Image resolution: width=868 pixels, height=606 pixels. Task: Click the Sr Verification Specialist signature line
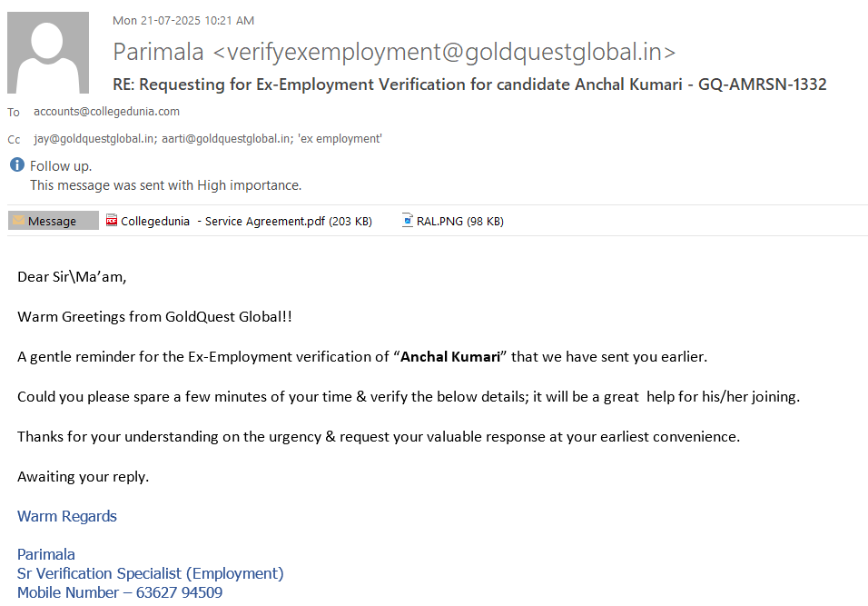(150, 573)
